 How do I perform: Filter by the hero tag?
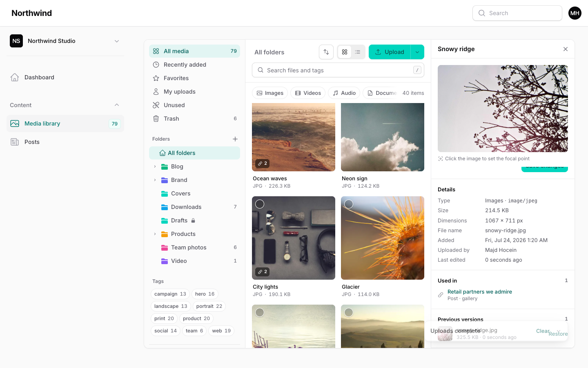click(x=205, y=294)
